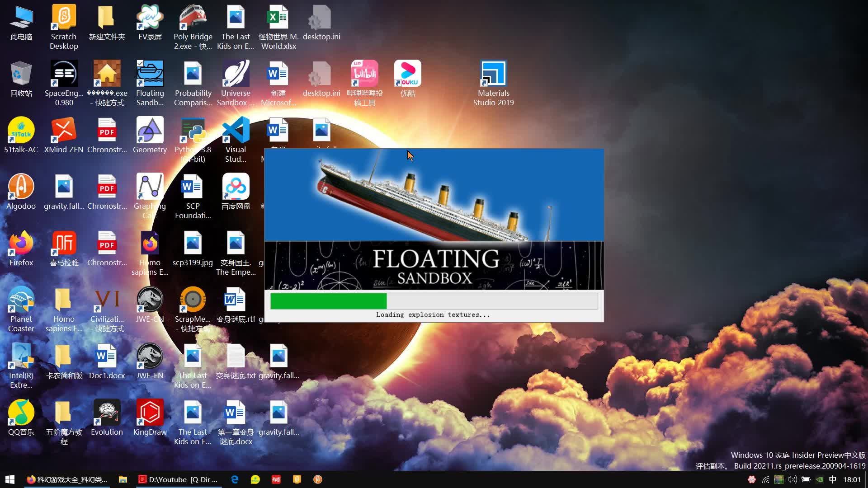Open the 第一章变身谜底.docx document
The image size is (868, 488).
click(x=236, y=422)
